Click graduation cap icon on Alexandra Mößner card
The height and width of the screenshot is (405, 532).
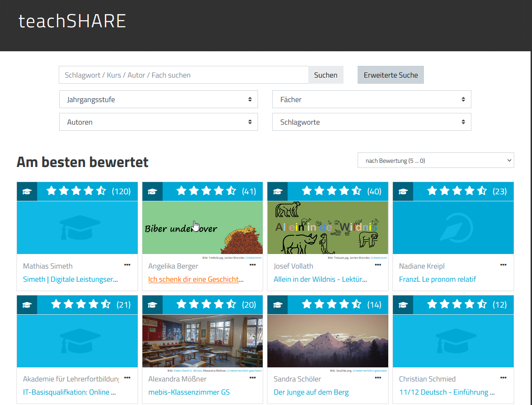pyautogui.click(x=152, y=305)
